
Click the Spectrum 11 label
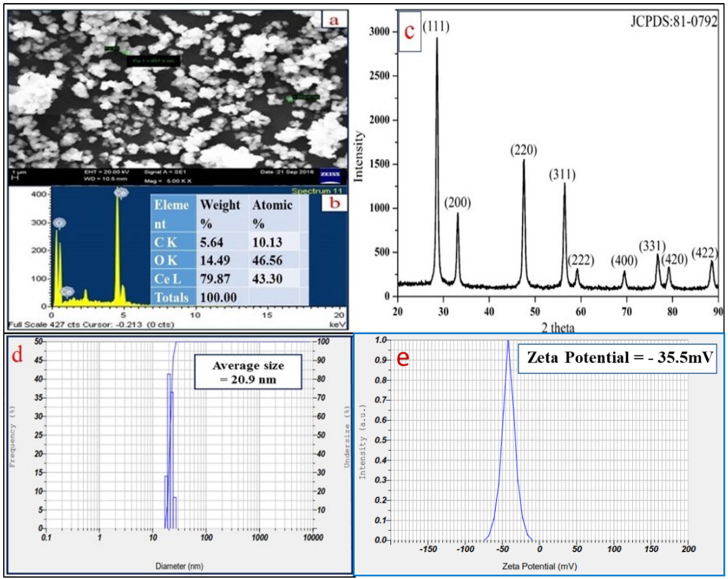click(x=317, y=191)
